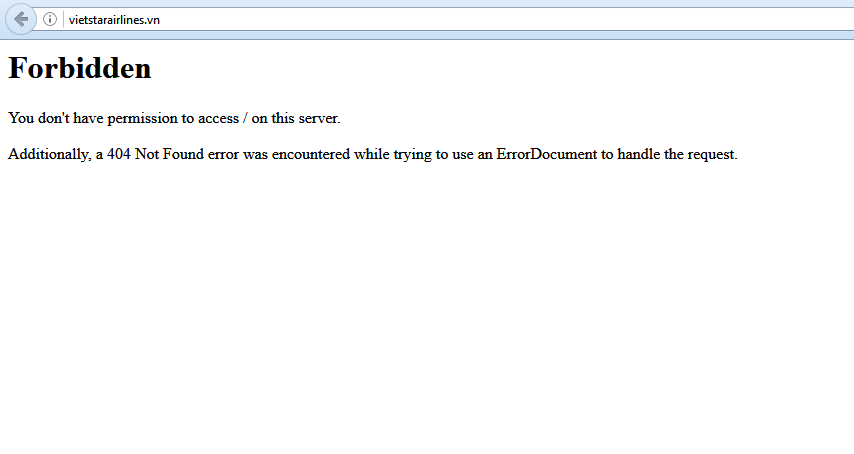This screenshot has width=854, height=454.
Task: Click the word "server" in first paragraph
Action: tap(317, 118)
